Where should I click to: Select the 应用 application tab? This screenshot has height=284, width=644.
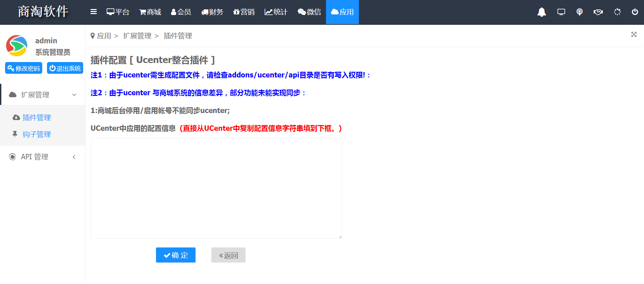342,12
